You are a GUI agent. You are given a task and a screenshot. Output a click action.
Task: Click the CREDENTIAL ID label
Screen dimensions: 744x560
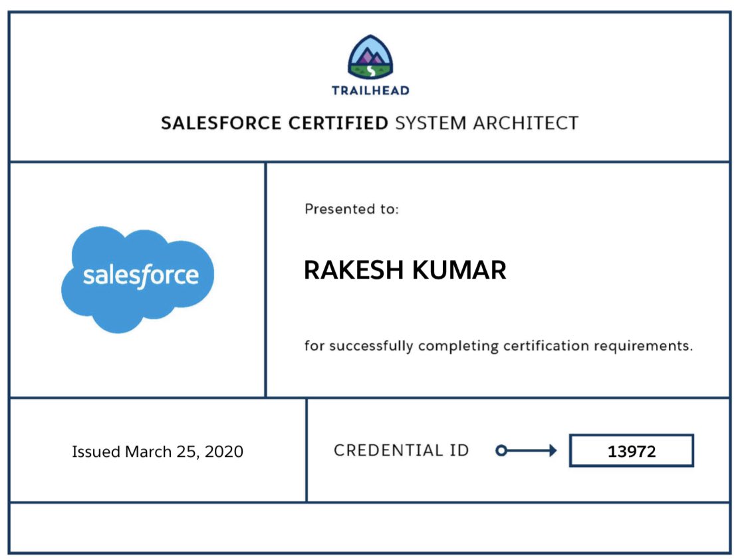pyautogui.click(x=402, y=450)
